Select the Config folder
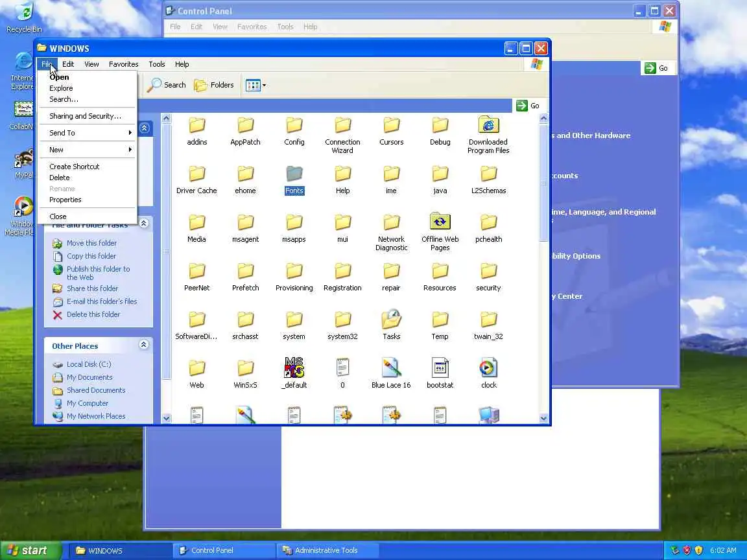The image size is (747, 560). click(294, 131)
